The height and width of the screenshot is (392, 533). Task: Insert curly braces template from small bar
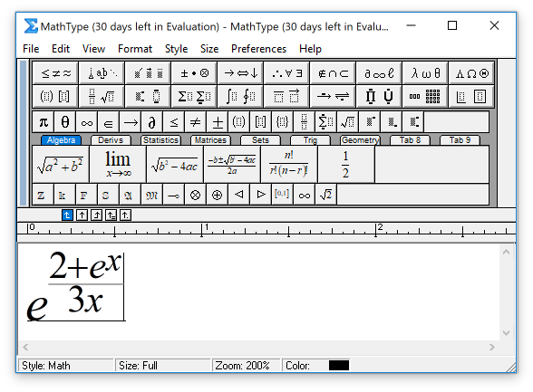tap(283, 122)
